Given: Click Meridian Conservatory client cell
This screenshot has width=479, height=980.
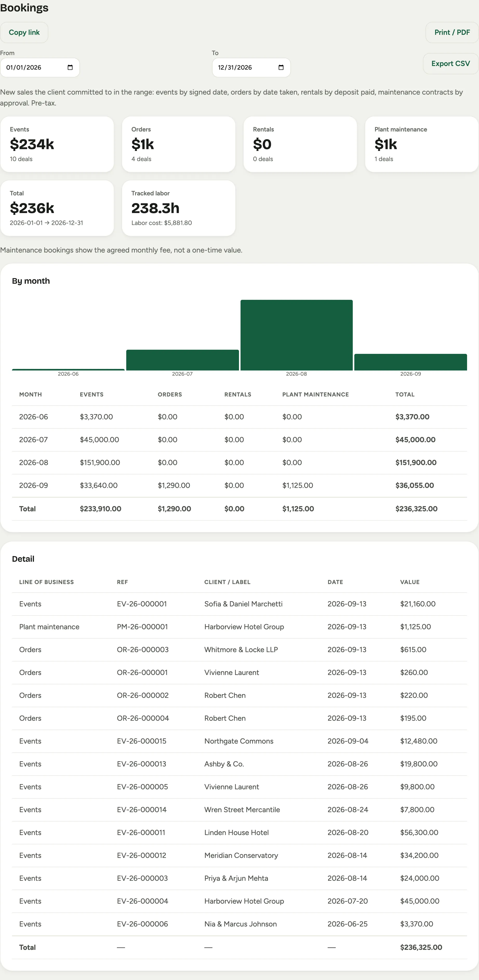Looking at the screenshot, I should point(241,855).
